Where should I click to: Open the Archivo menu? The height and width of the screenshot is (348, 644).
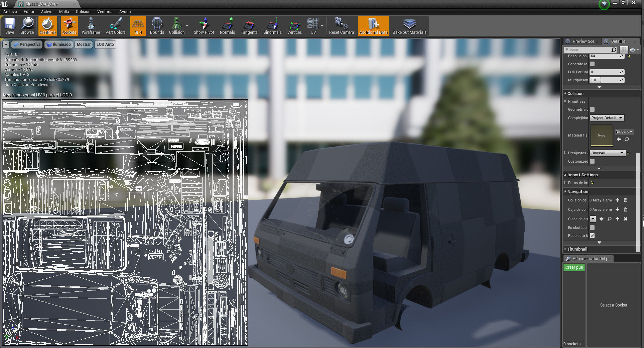pyautogui.click(x=10, y=11)
